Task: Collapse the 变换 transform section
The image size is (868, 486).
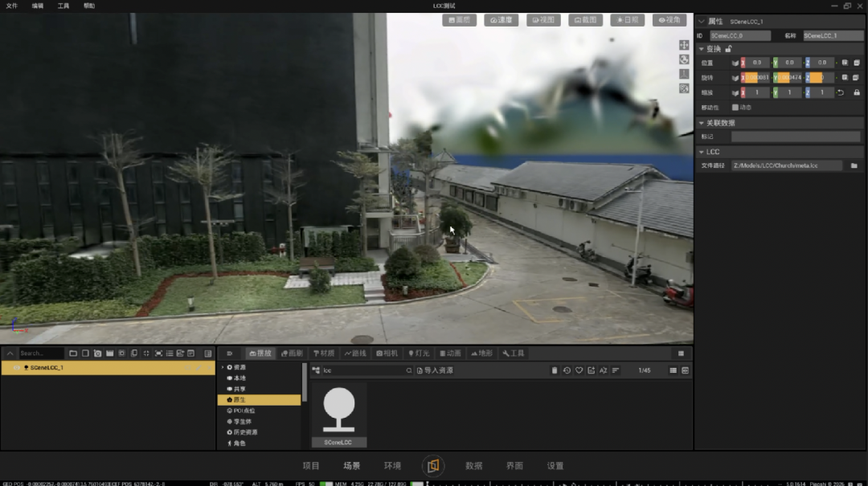Action: [702, 49]
